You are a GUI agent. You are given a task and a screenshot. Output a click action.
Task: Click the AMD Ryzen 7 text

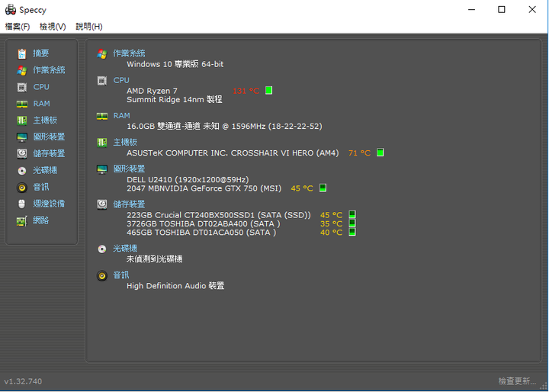click(x=152, y=91)
